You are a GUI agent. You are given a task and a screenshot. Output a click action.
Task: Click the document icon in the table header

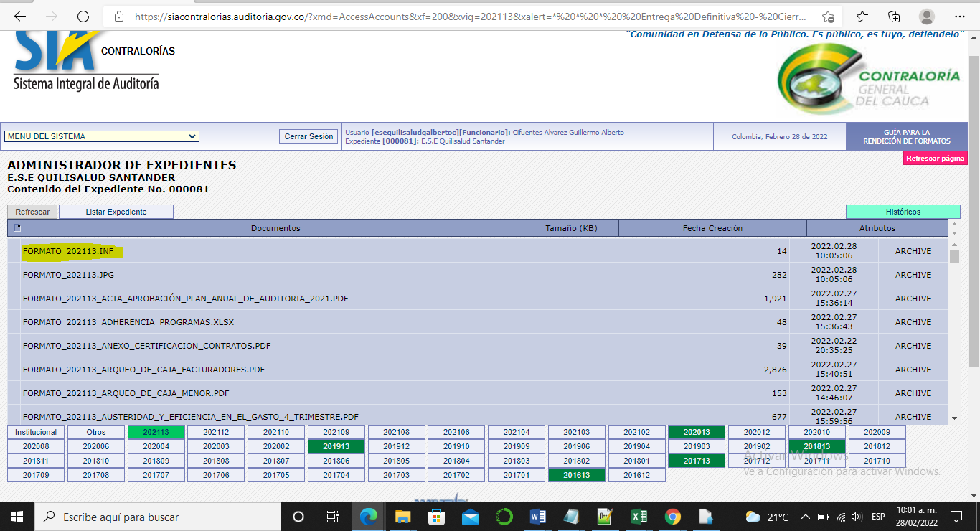click(17, 228)
